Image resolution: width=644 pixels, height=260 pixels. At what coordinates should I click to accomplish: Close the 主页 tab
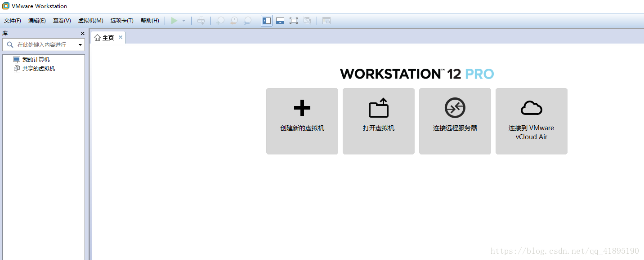pyautogui.click(x=121, y=37)
